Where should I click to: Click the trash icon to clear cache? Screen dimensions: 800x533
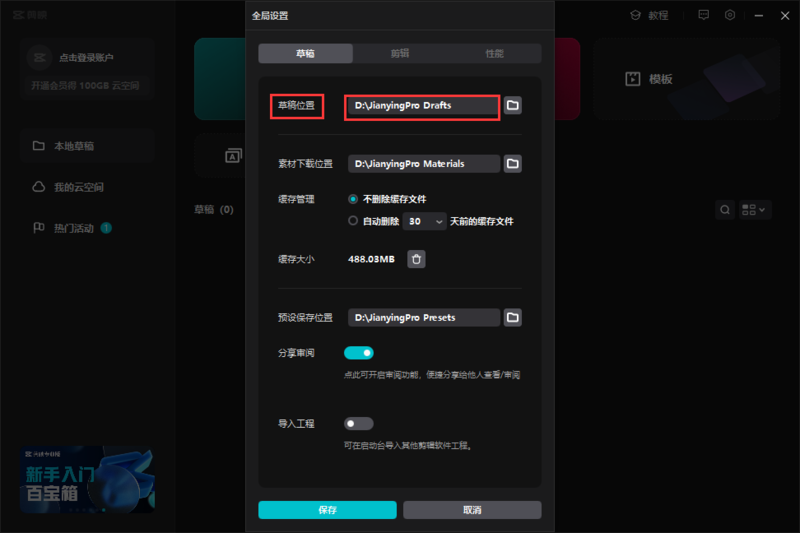tap(417, 259)
